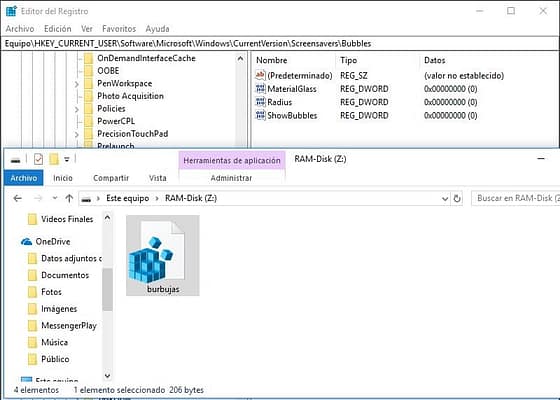The height and width of the screenshot is (400, 560).
Task: Switch to the Compartir ribbon tab
Action: click(x=111, y=178)
